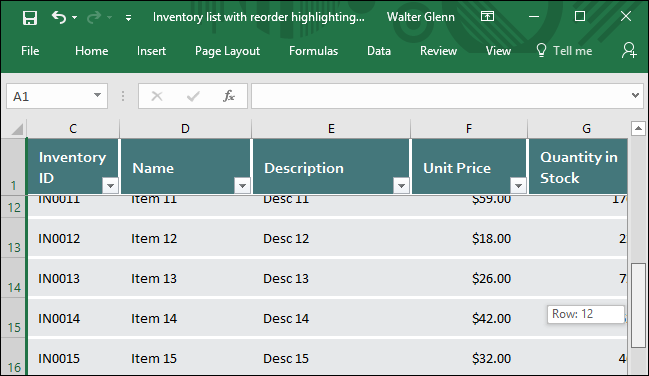Open the Formulas ribbon tab
The image size is (649, 376).
pyautogui.click(x=313, y=51)
